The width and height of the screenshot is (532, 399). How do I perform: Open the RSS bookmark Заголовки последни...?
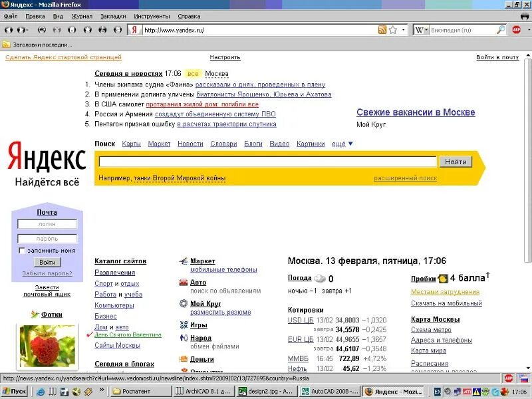click(x=37, y=45)
